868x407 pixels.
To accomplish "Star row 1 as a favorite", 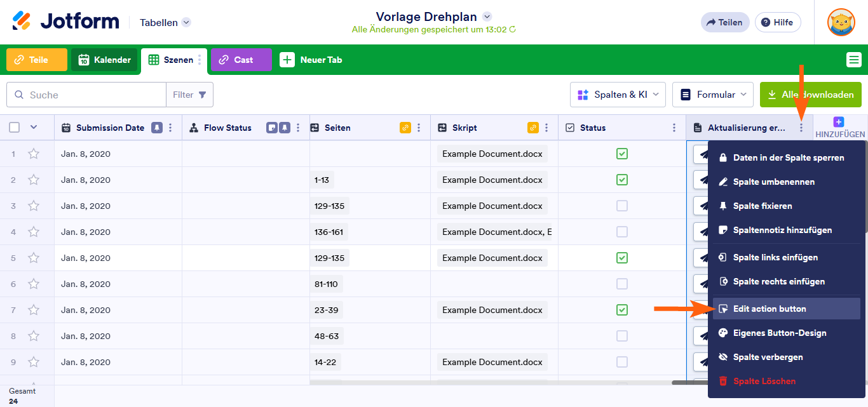I will coord(34,154).
